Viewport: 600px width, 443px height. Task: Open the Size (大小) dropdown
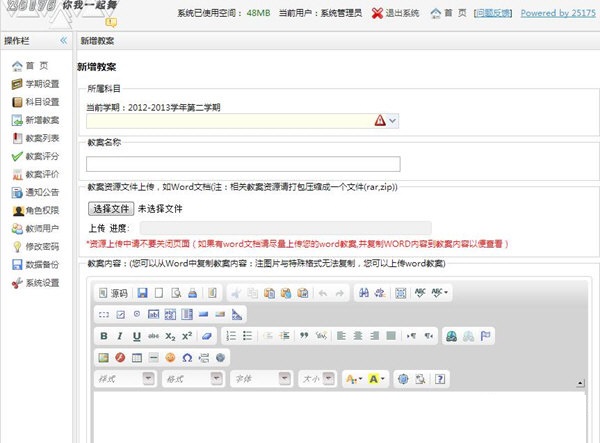(318, 379)
